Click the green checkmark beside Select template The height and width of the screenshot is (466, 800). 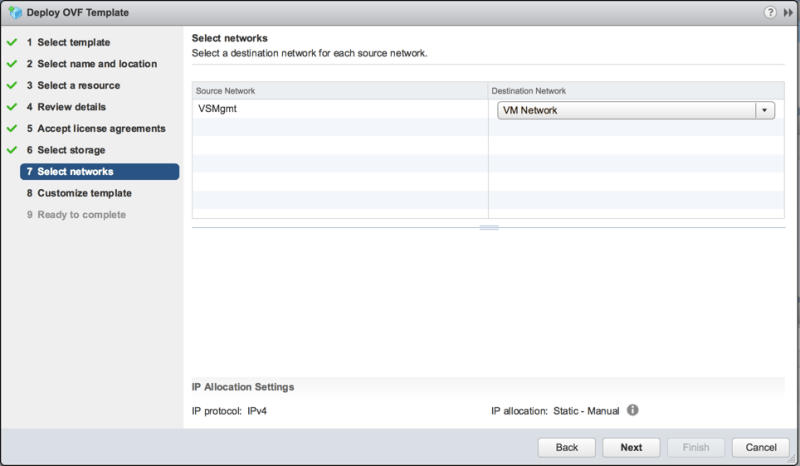coord(12,43)
